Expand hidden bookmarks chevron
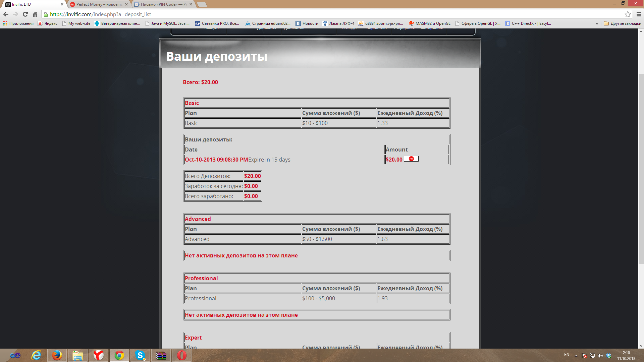Screen dimensions: 644x362 pyautogui.click(x=597, y=23)
